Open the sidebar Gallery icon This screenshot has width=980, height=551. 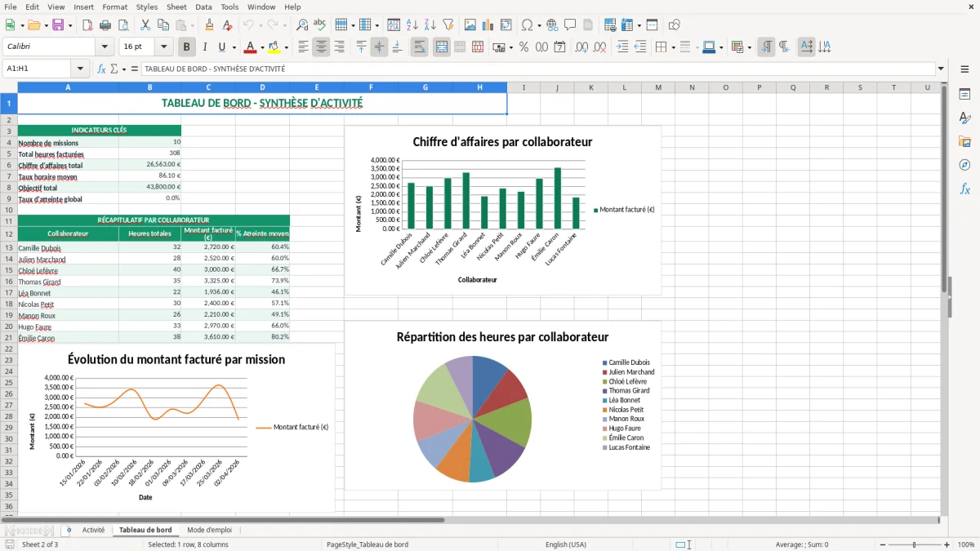[964, 141]
